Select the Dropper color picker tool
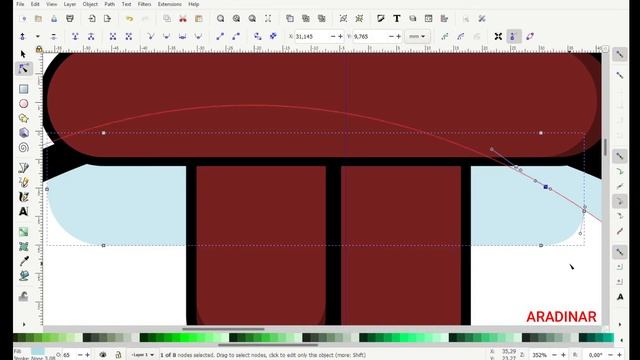This screenshot has height=360, width=640. pyautogui.click(x=23, y=261)
